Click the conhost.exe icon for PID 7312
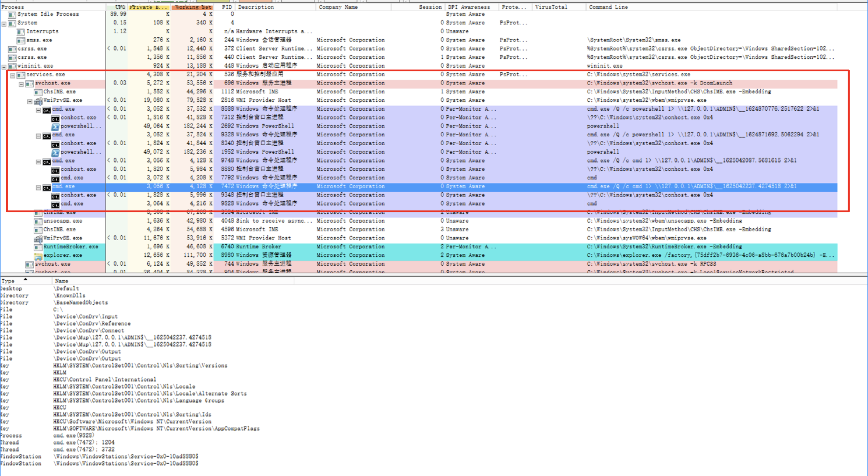Image resolution: width=868 pixels, height=476 pixels. 55,118
